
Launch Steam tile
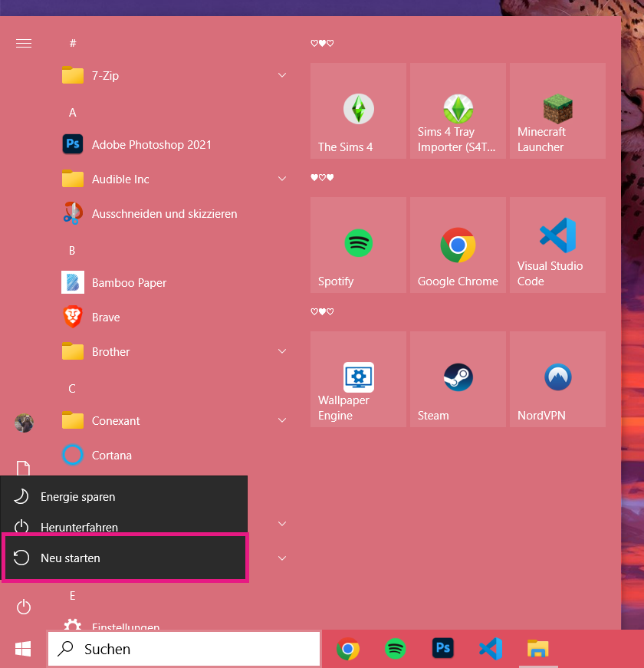(x=458, y=379)
